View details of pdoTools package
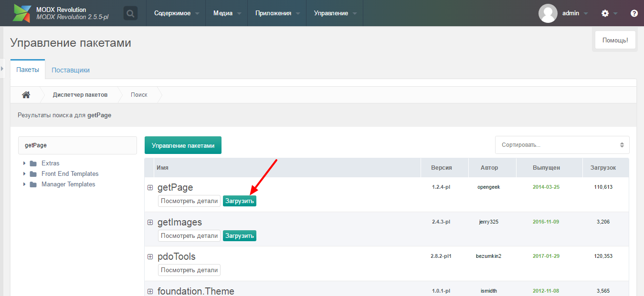 189,270
